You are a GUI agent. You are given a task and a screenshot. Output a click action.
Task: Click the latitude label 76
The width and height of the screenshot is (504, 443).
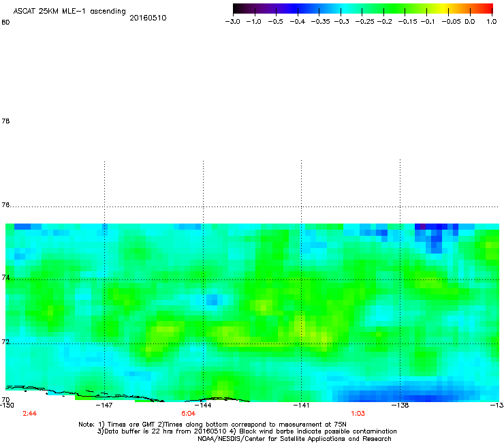pos(5,205)
